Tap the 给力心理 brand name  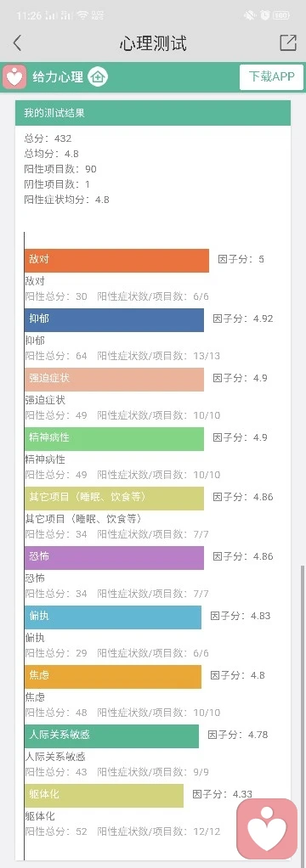pyautogui.click(x=58, y=76)
